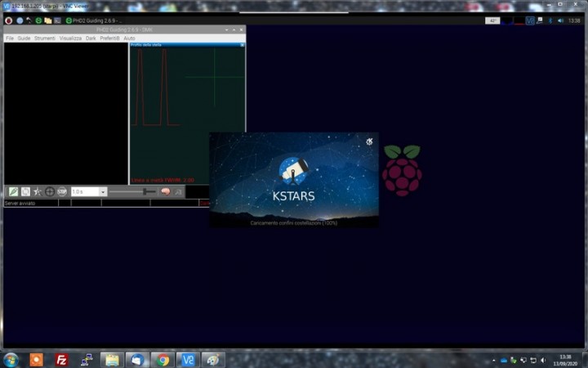
Task: Launch the Raspberry Pi web browser
Action: click(20, 20)
